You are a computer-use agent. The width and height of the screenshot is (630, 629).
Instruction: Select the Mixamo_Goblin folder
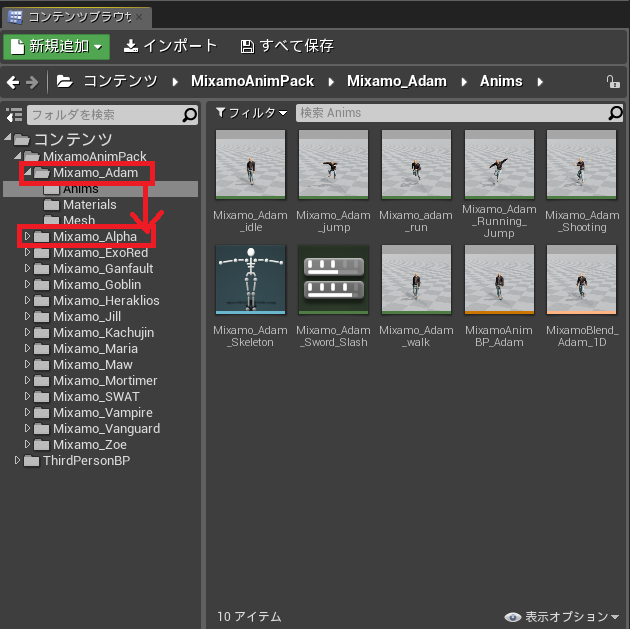(x=87, y=284)
